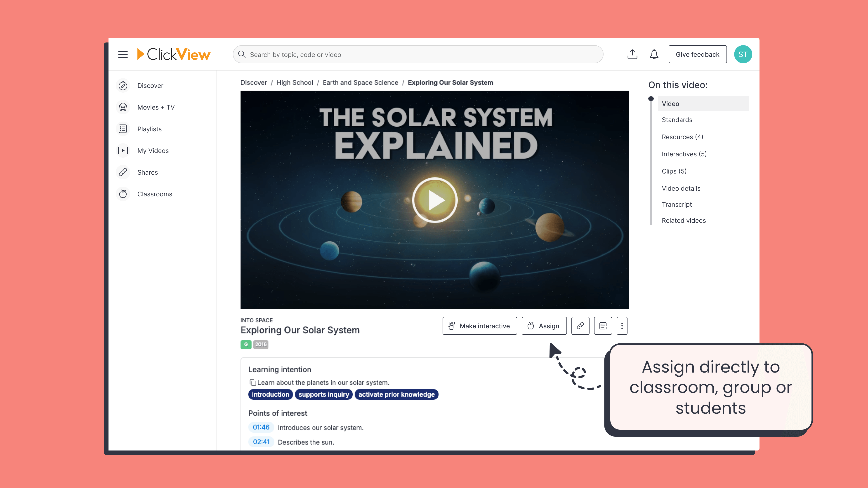Click the upload icon in header
The height and width of the screenshot is (488, 868).
click(632, 54)
